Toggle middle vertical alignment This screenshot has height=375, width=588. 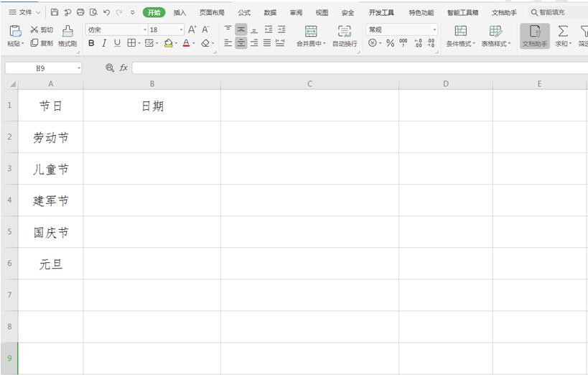tap(241, 29)
